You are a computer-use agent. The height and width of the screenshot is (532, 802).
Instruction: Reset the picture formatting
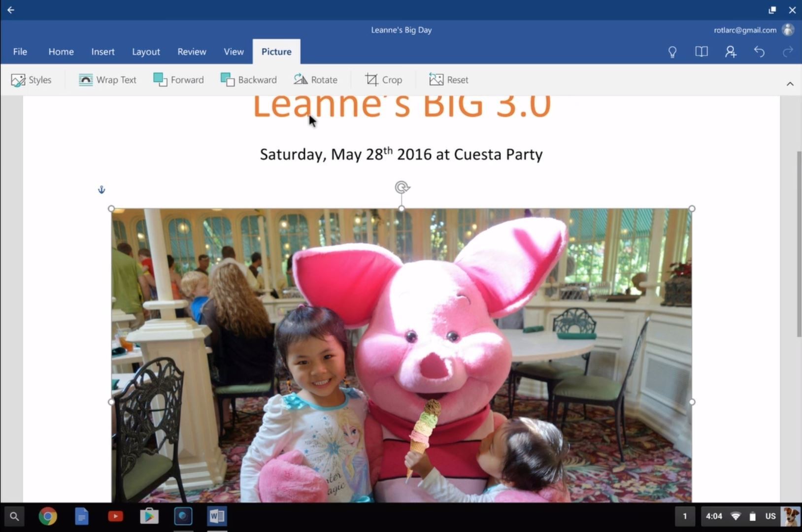pos(449,80)
